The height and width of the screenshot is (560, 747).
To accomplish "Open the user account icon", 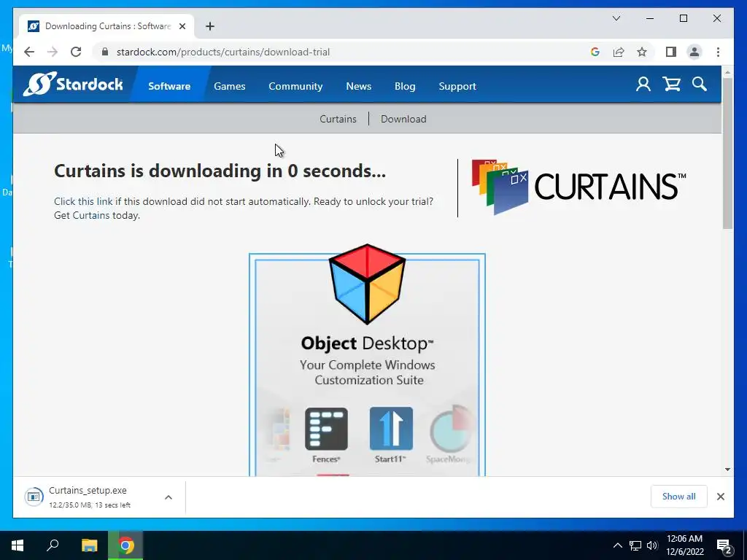I will click(x=643, y=85).
